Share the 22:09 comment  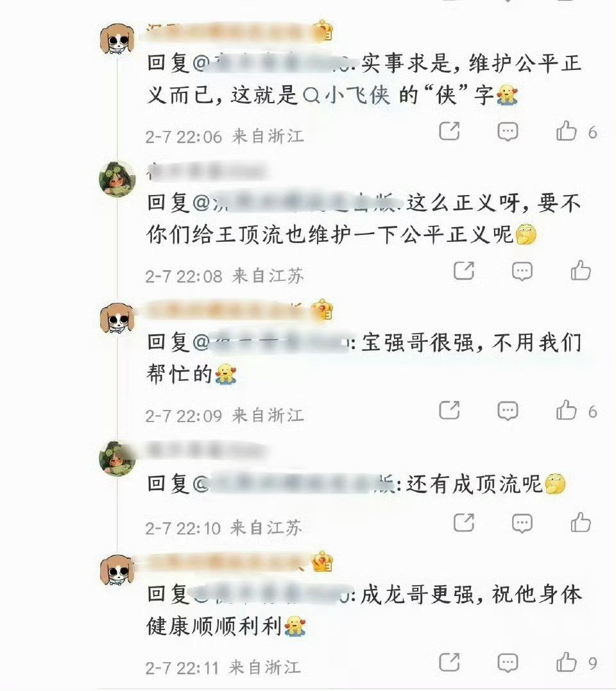(x=449, y=410)
